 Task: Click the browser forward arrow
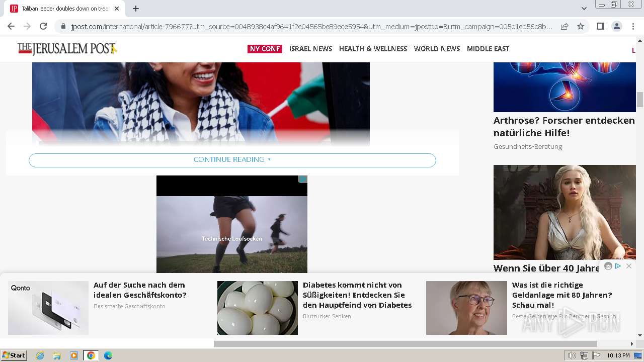(x=27, y=26)
